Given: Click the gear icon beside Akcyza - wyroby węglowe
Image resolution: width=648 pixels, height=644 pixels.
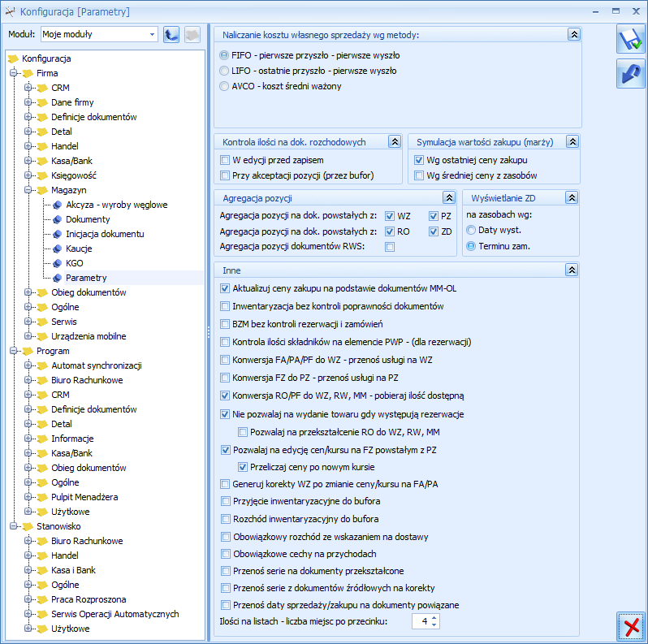Looking at the screenshot, I should (58, 205).
